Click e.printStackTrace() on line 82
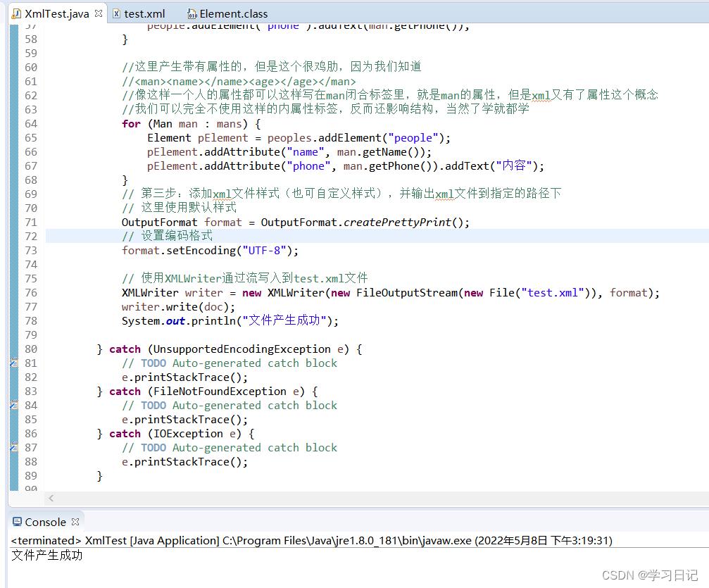 (x=184, y=377)
